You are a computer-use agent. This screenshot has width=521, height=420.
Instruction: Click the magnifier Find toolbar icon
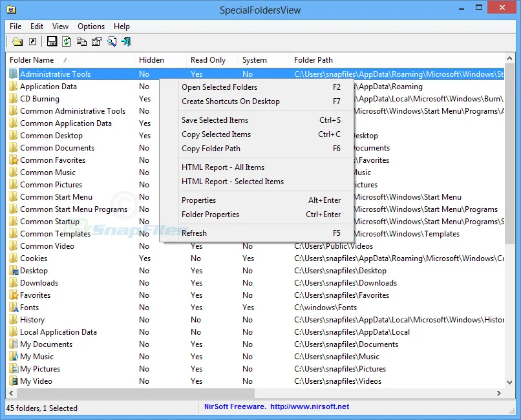pyautogui.click(x=112, y=41)
